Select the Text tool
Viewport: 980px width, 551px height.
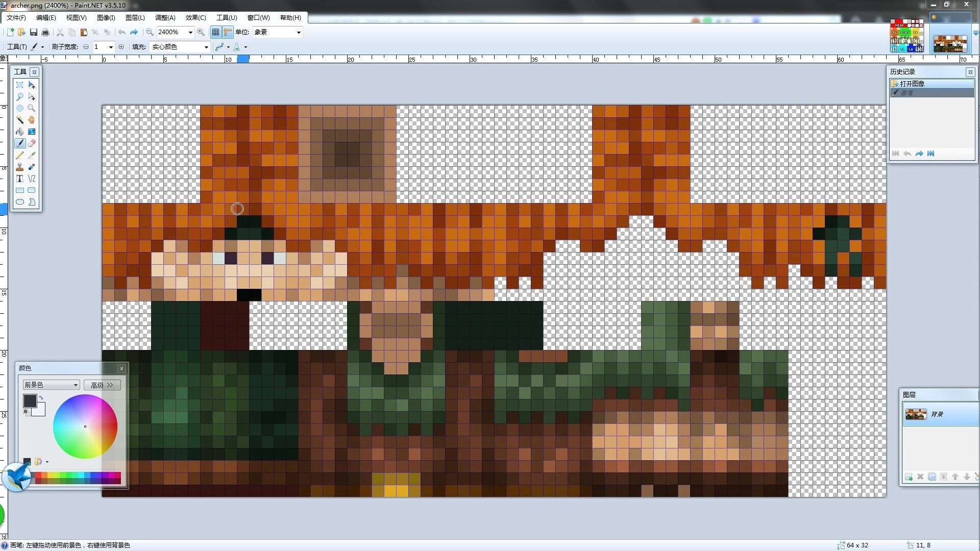[x=19, y=179]
